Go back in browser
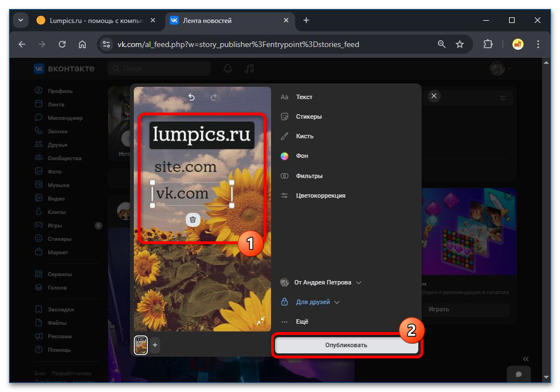 pyautogui.click(x=22, y=44)
